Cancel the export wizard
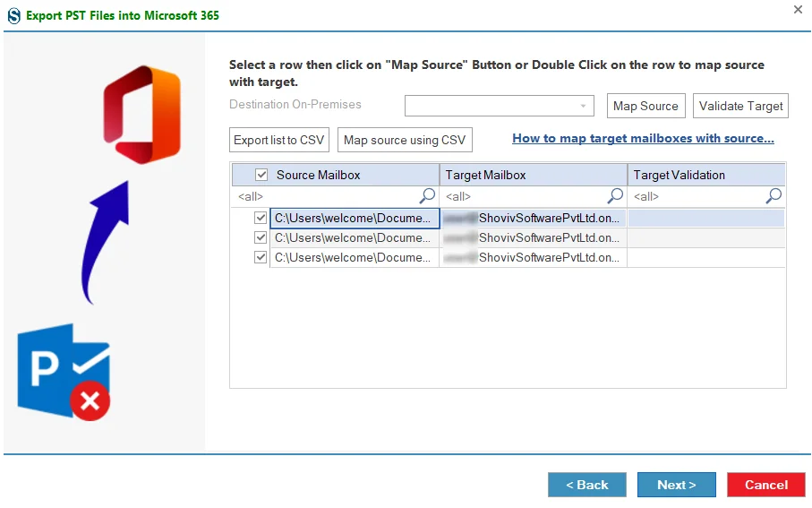This screenshot has height=508, width=812. pos(766,485)
